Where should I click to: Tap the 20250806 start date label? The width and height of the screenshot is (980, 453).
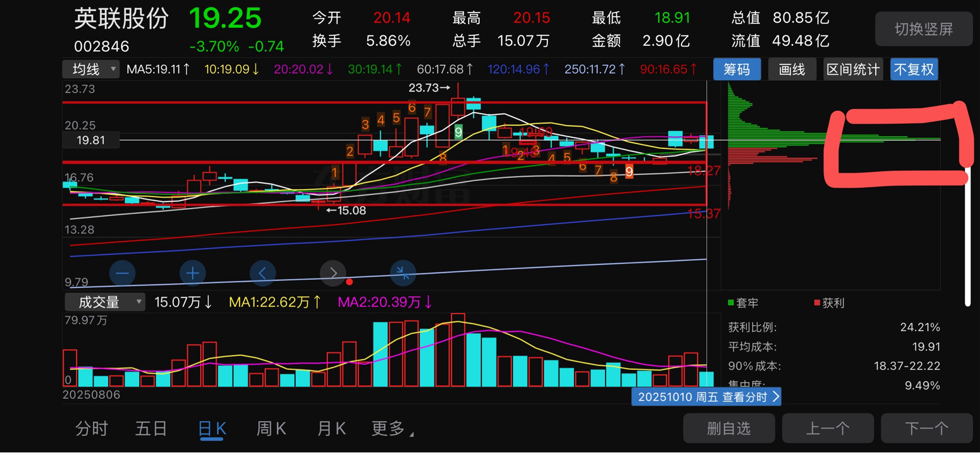[91, 395]
